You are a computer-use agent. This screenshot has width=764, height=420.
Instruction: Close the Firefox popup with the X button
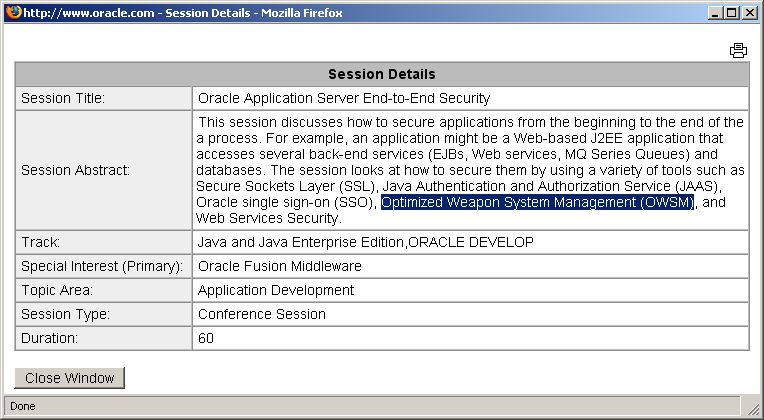[749, 13]
